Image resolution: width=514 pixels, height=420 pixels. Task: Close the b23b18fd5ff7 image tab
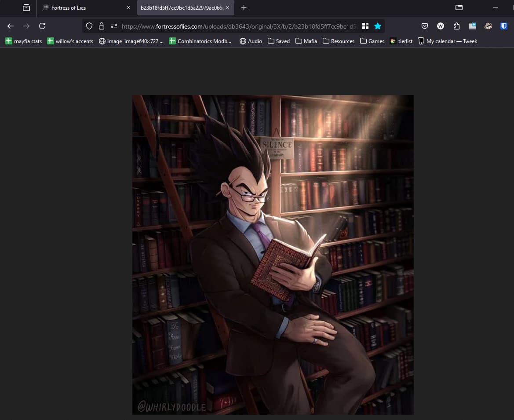(x=227, y=7)
